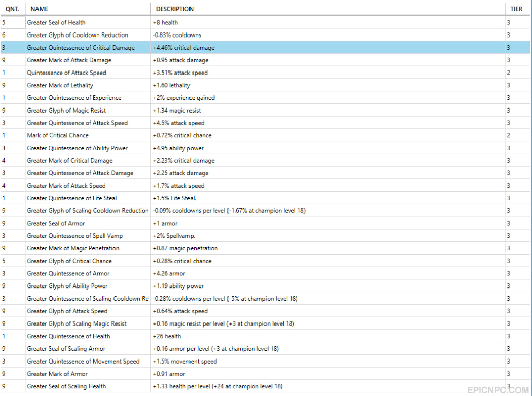Select Greater Quintessence of Life Steal row
The height and width of the screenshot is (396, 532).
[265, 198]
